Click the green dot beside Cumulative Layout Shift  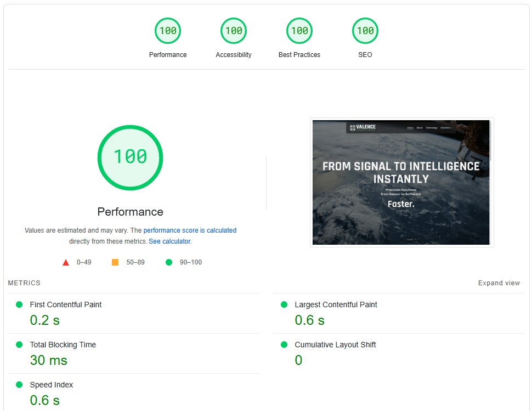click(x=284, y=345)
